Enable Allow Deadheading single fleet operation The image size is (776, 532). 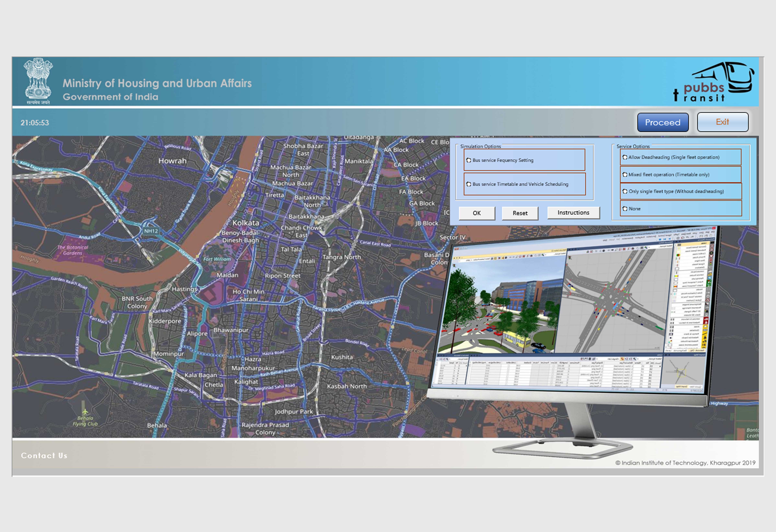(x=625, y=157)
